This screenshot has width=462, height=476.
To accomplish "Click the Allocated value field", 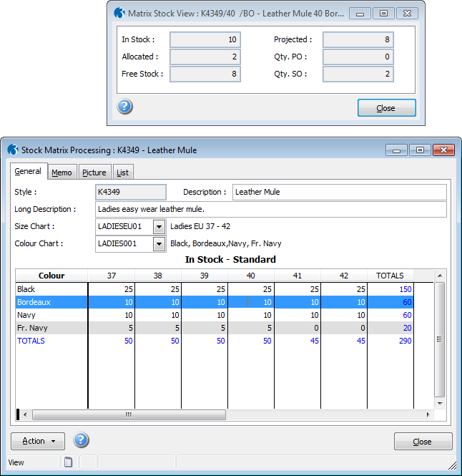I will point(205,57).
